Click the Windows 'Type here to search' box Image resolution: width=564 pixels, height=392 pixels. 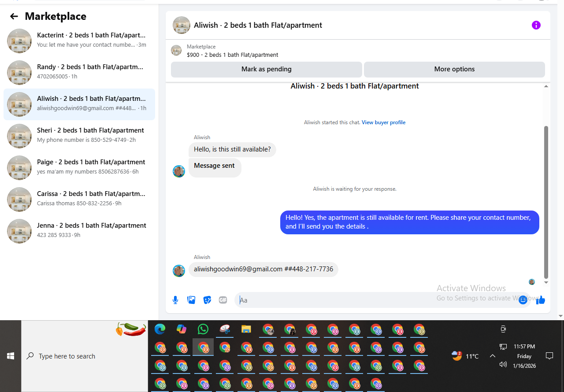(85, 356)
